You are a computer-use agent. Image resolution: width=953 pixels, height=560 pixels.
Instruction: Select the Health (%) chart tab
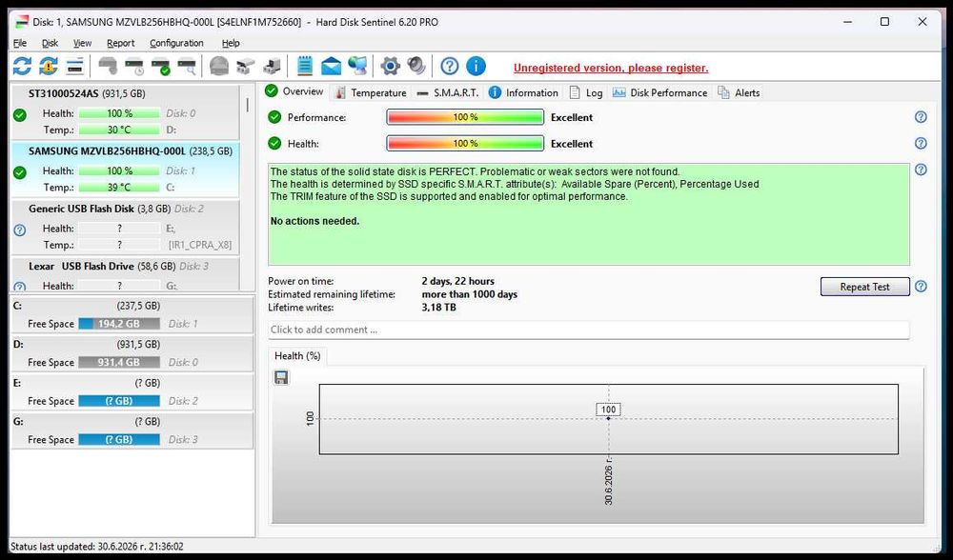[x=297, y=356]
